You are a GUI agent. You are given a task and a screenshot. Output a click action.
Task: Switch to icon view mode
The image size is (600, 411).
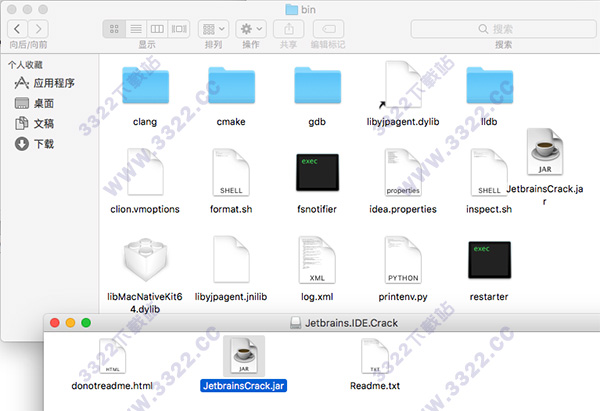(x=114, y=29)
